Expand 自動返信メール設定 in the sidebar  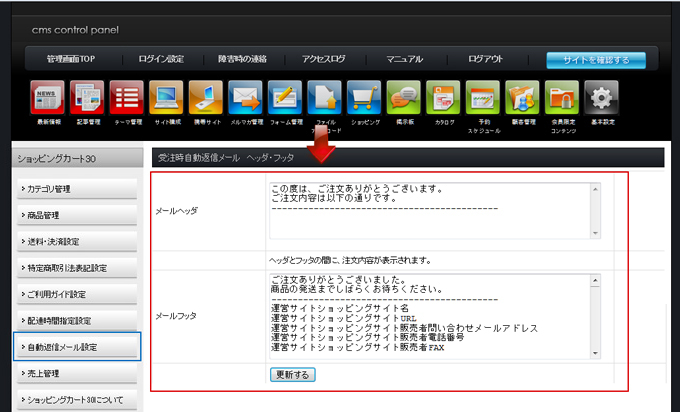click(77, 347)
